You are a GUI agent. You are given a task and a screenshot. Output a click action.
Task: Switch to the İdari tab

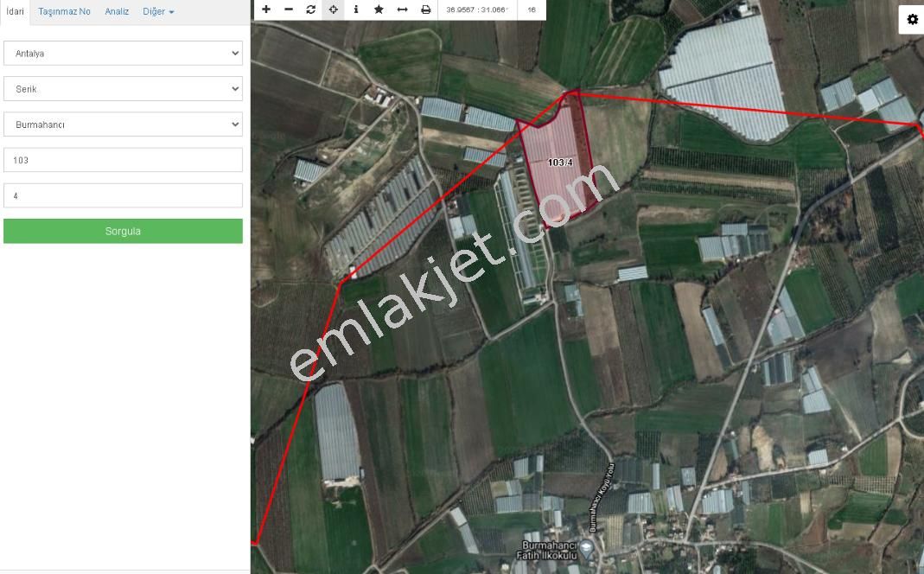tap(16, 11)
